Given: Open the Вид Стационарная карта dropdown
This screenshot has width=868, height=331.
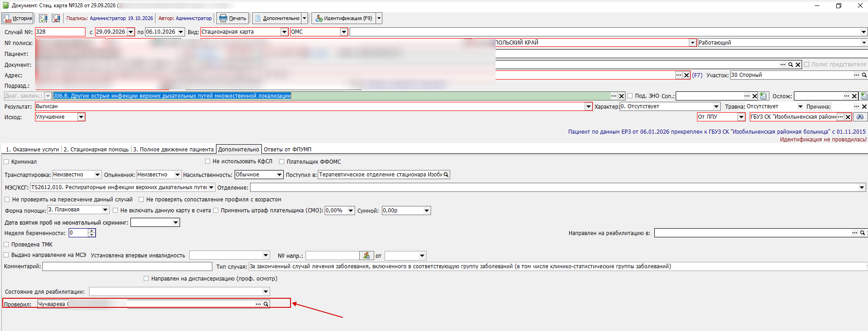Looking at the screenshot, I should pos(285,32).
